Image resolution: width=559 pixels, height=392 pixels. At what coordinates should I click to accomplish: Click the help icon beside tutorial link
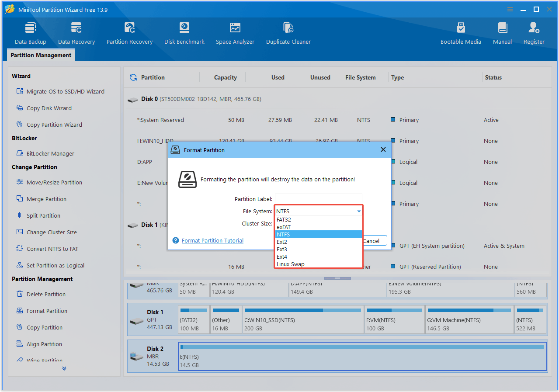click(176, 240)
